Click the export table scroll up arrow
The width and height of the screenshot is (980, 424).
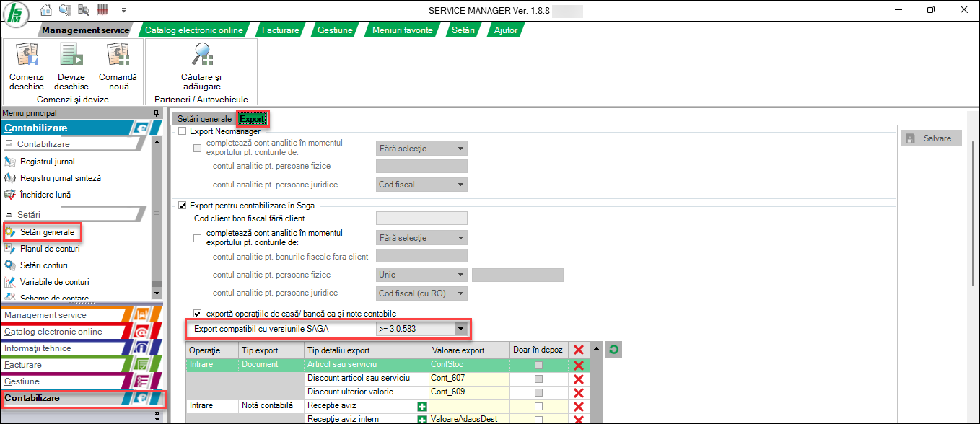click(x=595, y=350)
